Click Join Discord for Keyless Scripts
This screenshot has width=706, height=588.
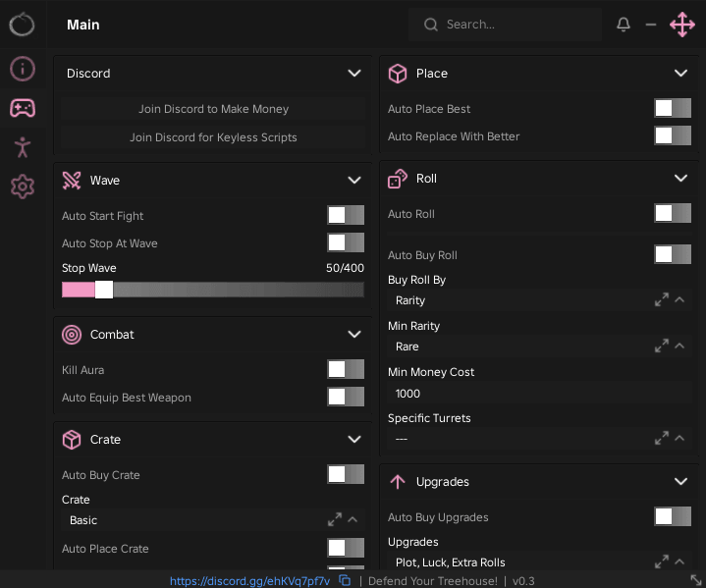(213, 137)
